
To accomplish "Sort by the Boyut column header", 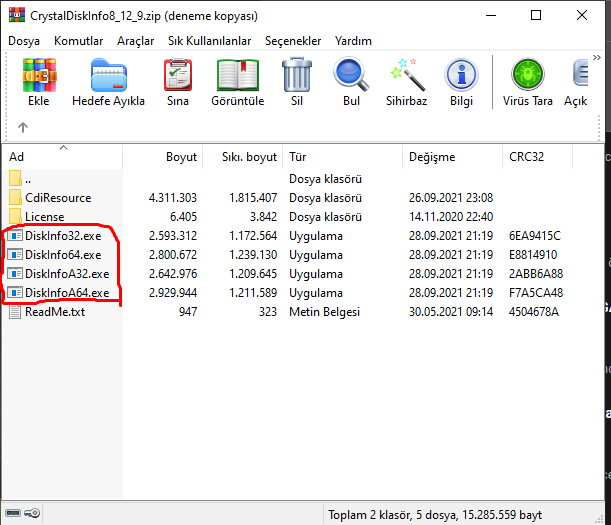I will 162,157.
